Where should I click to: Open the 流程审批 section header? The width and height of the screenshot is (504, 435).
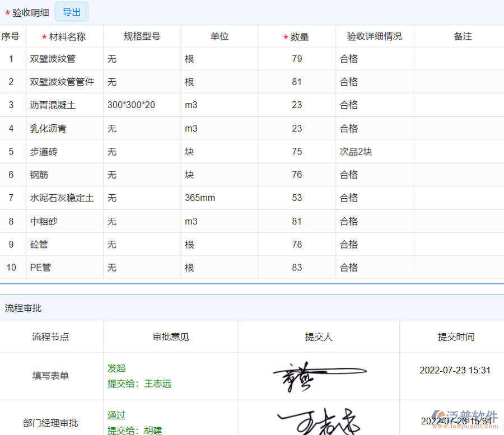click(x=21, y=308)
